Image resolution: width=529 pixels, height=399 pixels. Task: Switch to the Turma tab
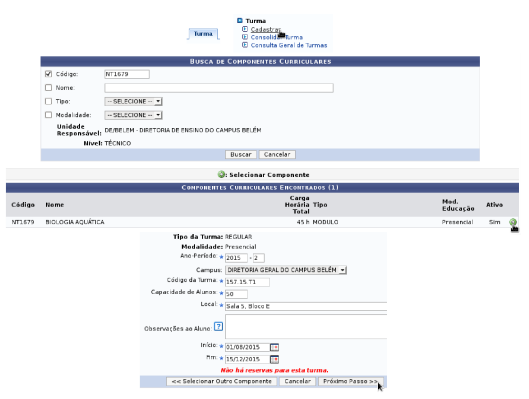tap(203, 34)
